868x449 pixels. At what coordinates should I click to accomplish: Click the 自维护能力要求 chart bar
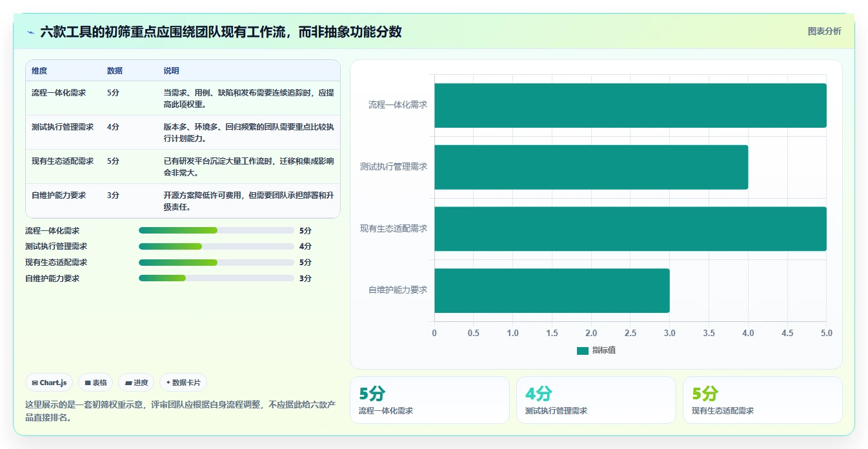tap(552, 290)
